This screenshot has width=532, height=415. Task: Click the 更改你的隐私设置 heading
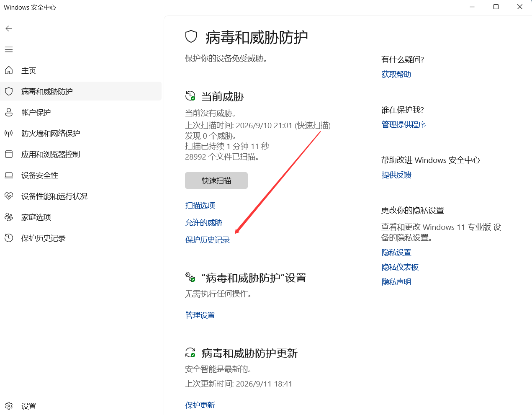coord(413,210)
